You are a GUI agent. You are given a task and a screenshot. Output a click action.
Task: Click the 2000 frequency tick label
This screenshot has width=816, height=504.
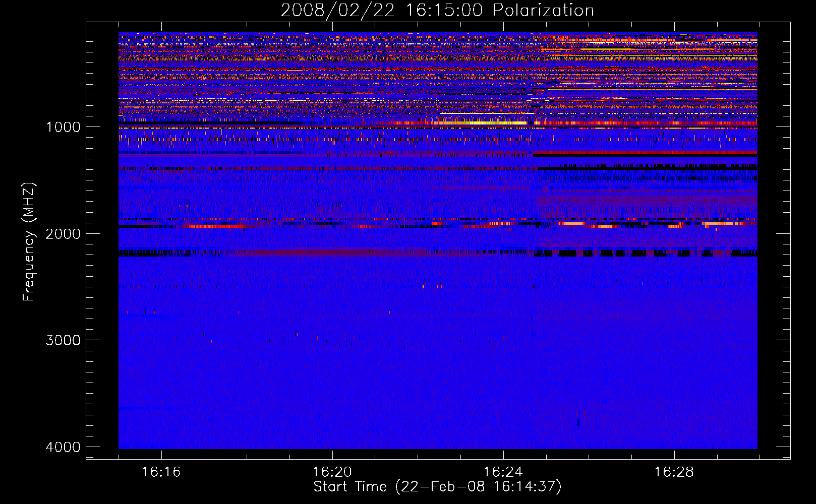(x=63, y=233)
